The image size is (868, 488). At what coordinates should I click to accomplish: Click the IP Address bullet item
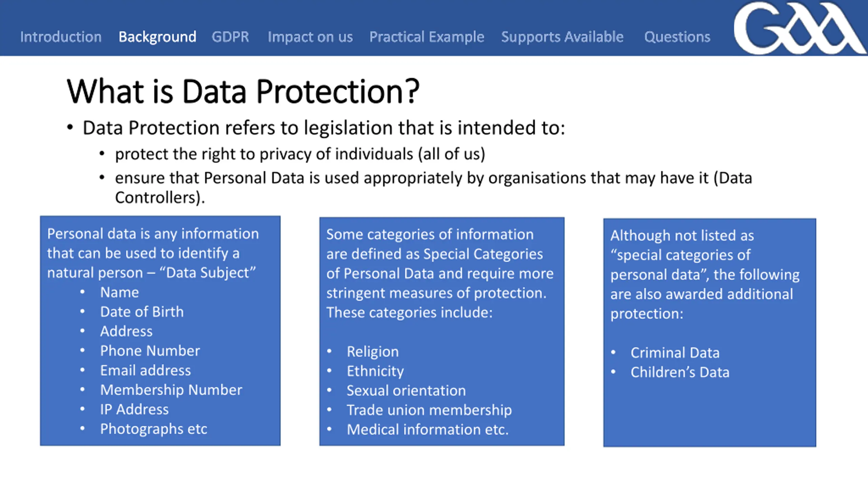[134, 409]
